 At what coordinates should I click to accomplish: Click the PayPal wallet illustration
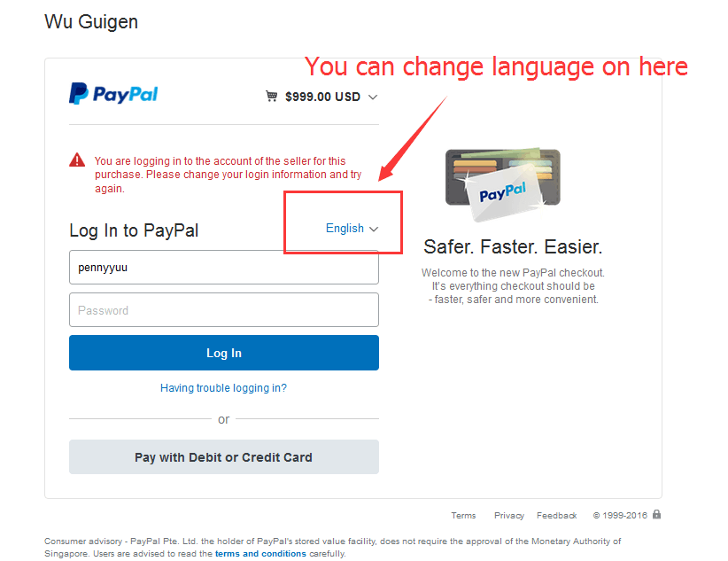pyautogui.click(x=503, y=184)
